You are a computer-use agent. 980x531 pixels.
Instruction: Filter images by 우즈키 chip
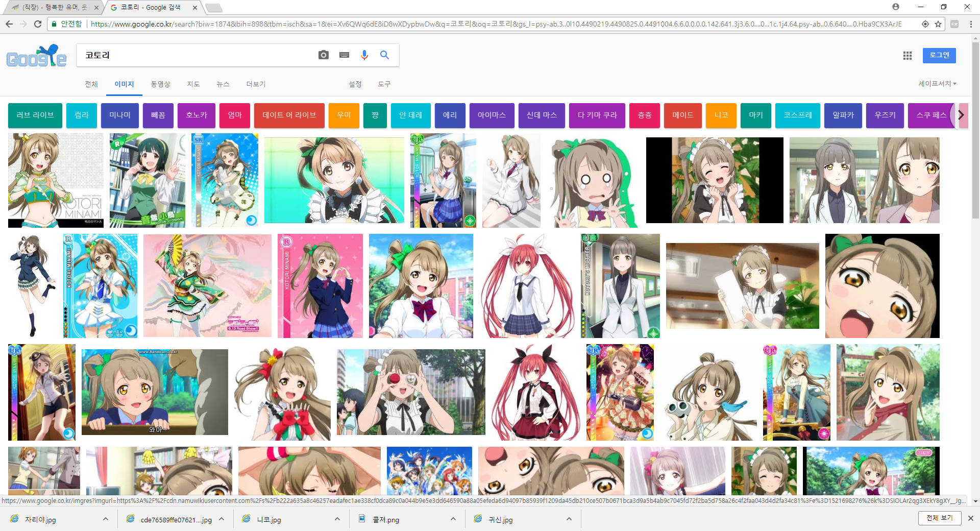(x=885, y=115)
